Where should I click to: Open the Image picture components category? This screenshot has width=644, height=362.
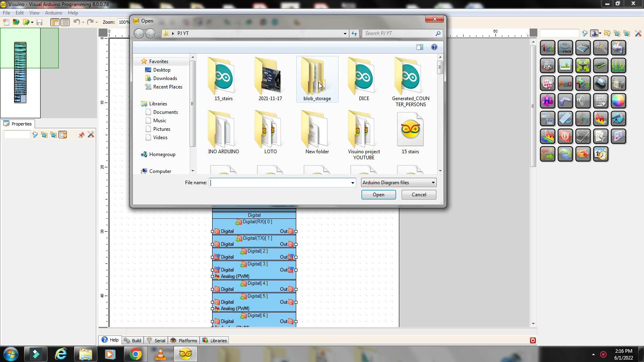click(x=565, y=66)
